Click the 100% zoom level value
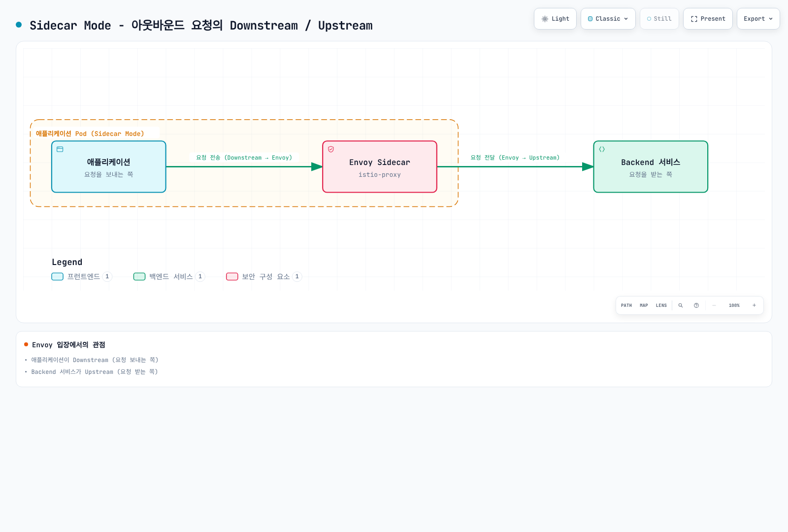This screenshot has height=532, width=788. [734, 305]
